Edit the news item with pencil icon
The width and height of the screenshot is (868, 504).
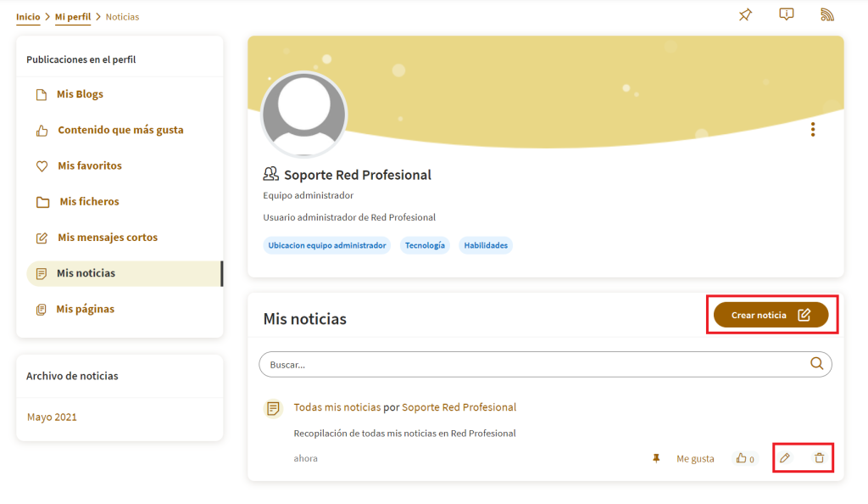tap(785, 458)
